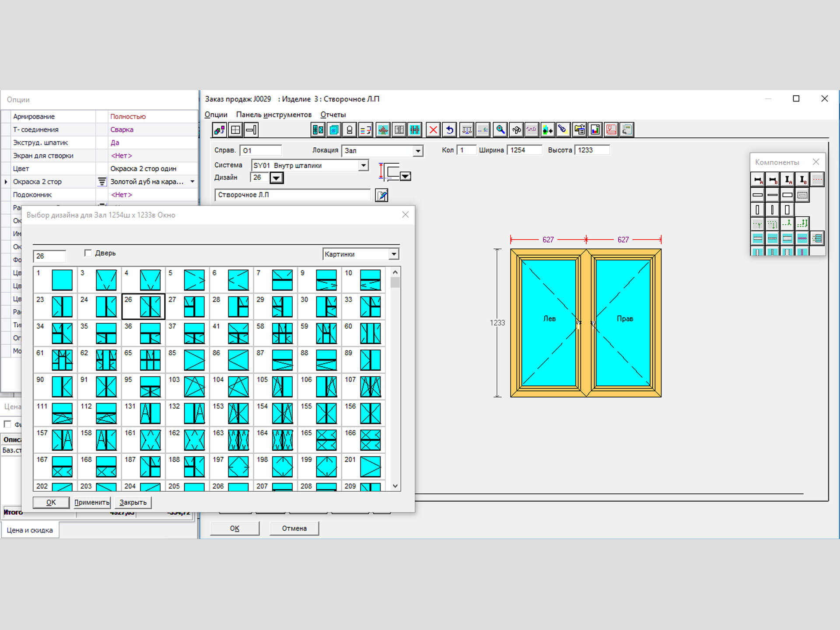Open the Дизайн selector dropdown arrow
The width and height of the screenshot is (840, 630).
click(x=276, y=178)
